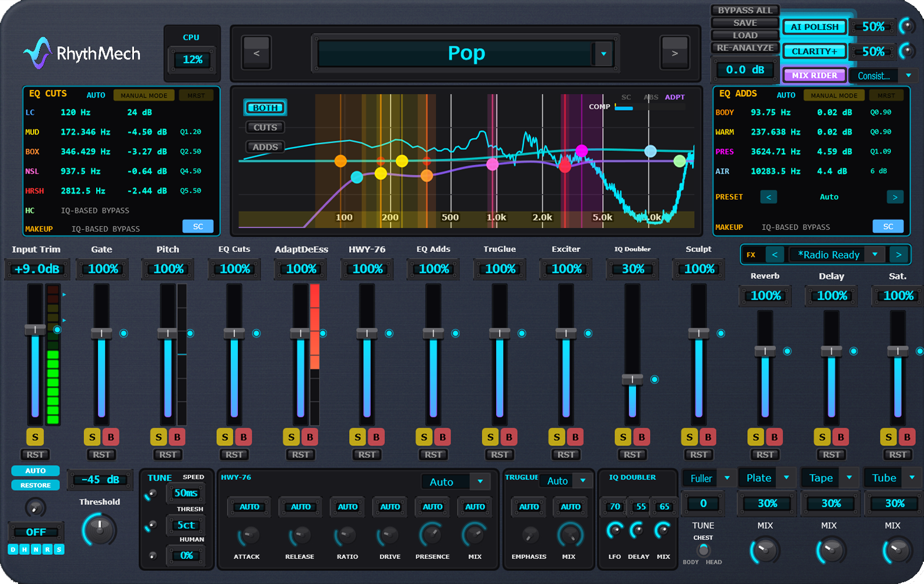Click the Sculpt fader handle
This screenshot has width=924, height=584.
click(698, 333)
